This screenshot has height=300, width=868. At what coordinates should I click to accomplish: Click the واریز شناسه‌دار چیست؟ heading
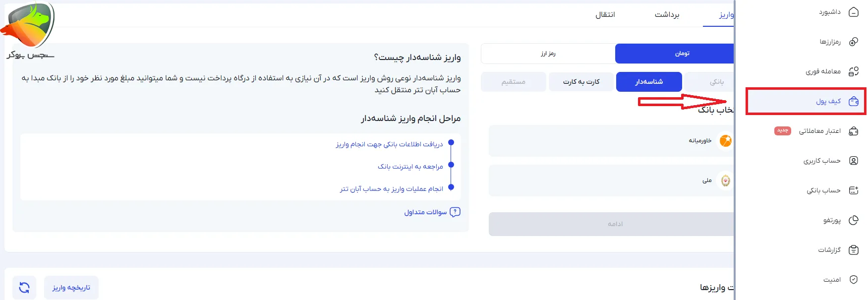[x=417, y=58]
